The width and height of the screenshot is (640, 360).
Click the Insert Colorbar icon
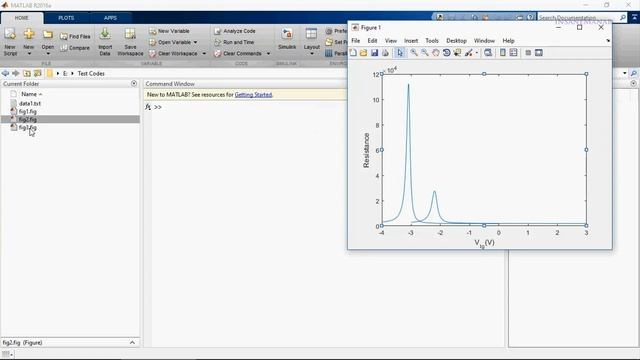pos(503,53)
